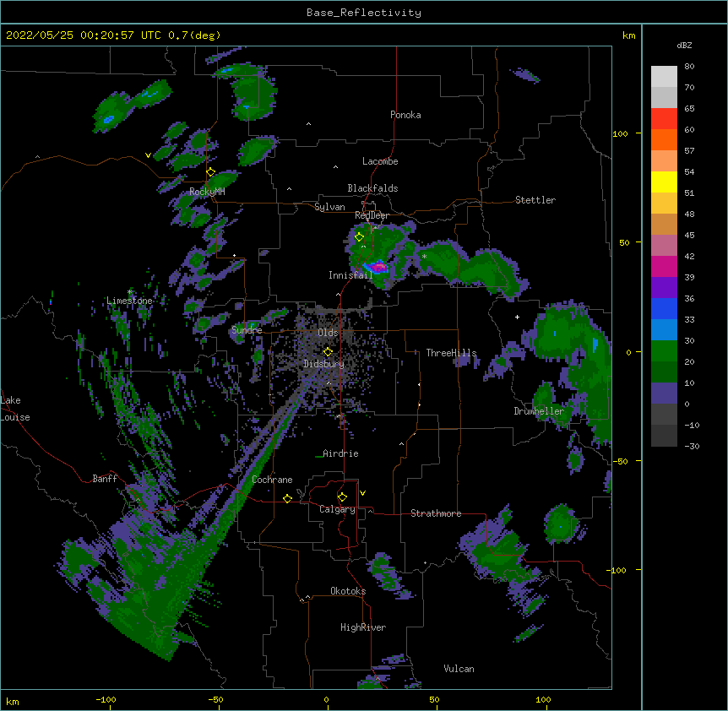
Task: Select the Blackfalds label on the map
Action: pyautogui.click(x=372, y=188)
